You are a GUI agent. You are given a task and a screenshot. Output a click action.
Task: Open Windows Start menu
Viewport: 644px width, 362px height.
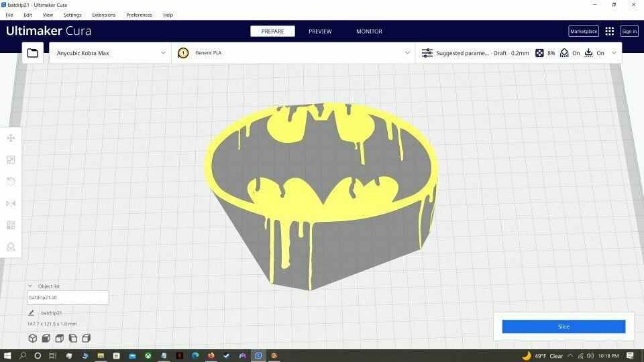coord(7,355)
